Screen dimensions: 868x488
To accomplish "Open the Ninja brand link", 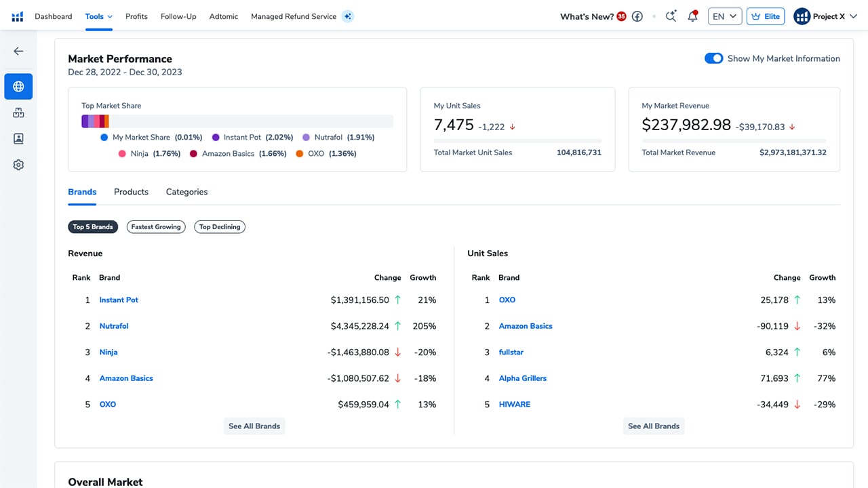I will coord(108,352).
